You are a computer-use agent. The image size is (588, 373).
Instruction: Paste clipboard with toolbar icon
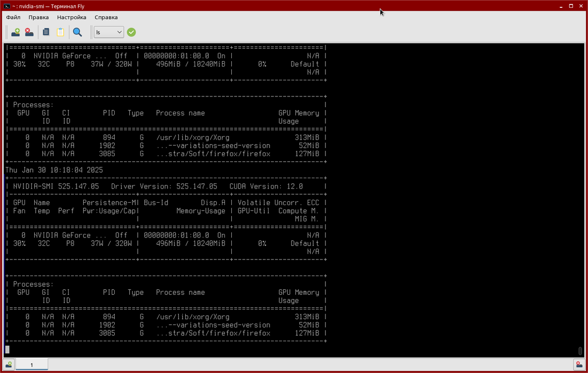click(60, 32)
